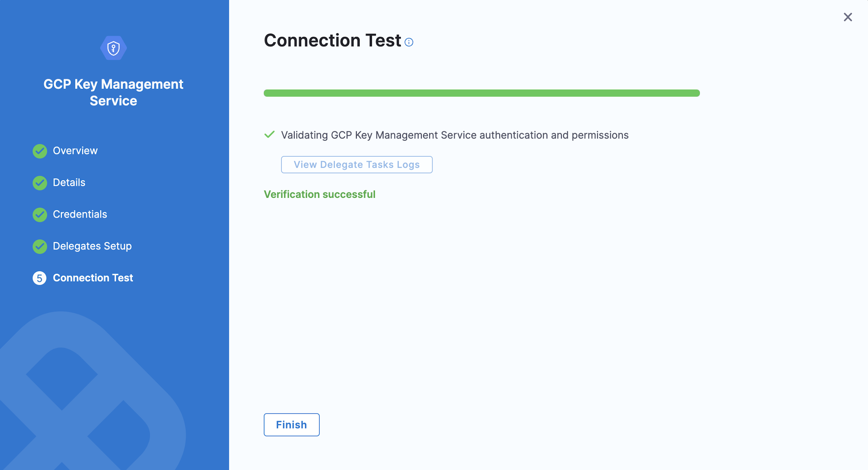Select the Connection Test step label
Viewport: 868px width, 470px height.
[93, 278]
